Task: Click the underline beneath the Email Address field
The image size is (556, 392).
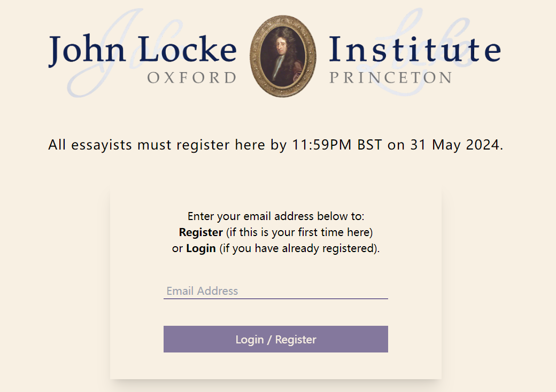Action: click(x=275, y=299)
